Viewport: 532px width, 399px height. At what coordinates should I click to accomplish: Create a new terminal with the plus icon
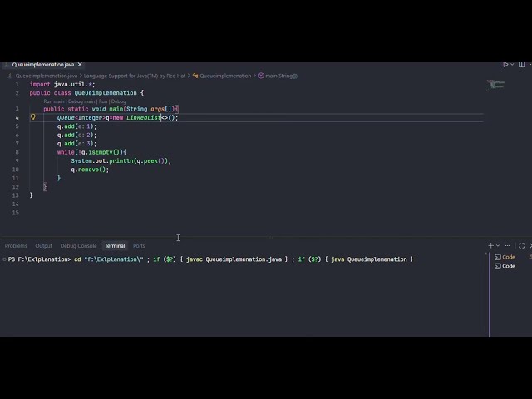pos(490,245)
